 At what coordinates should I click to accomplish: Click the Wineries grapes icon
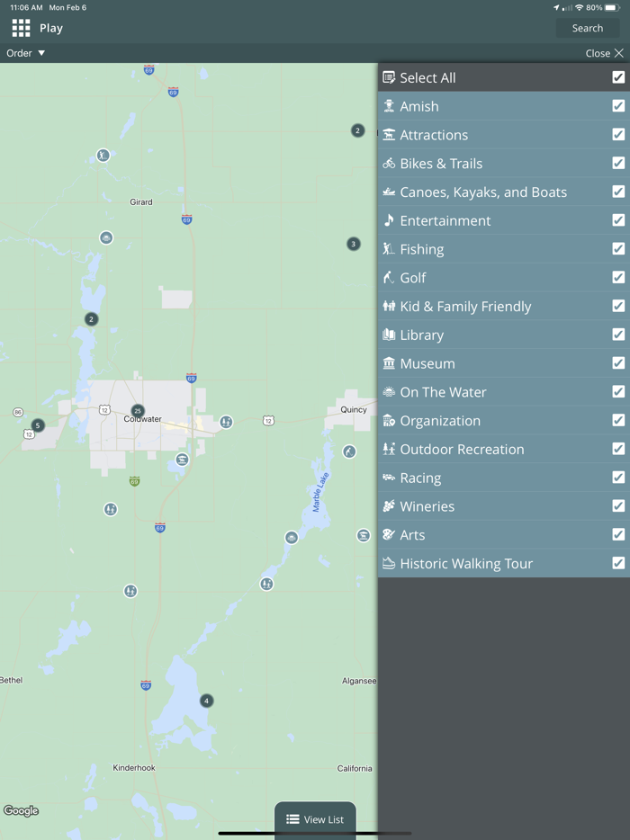389,506
